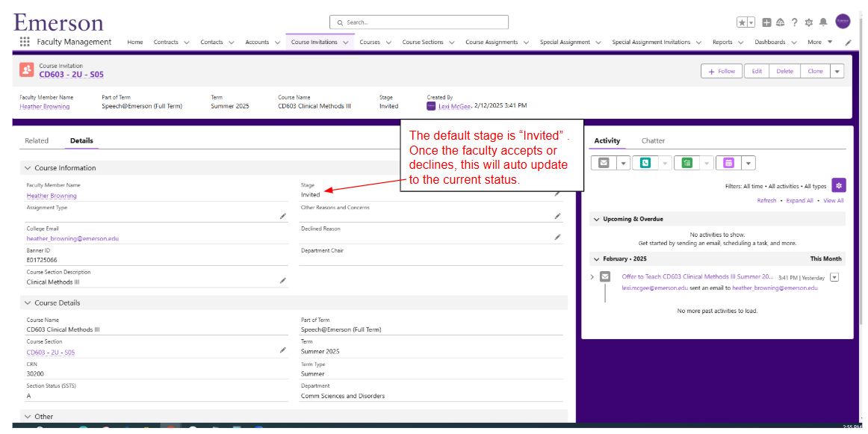Click the magnifier icon in search box
The image size is (868, 434).
click(x=339, y=22)
